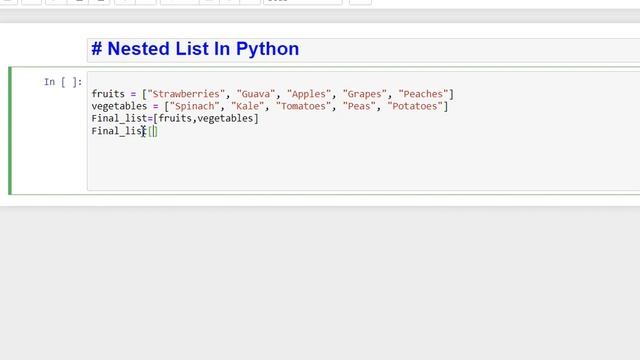Click the "Strawberries" string in fruits line
Image resolution: width=640 pixels, height=360 pixels.
pos(186,94)
